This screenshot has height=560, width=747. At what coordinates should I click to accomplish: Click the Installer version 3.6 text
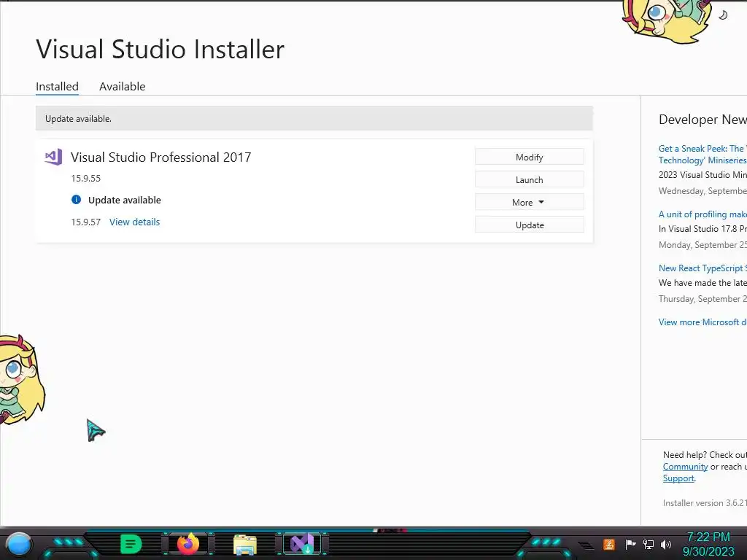[x=705, y=503]
